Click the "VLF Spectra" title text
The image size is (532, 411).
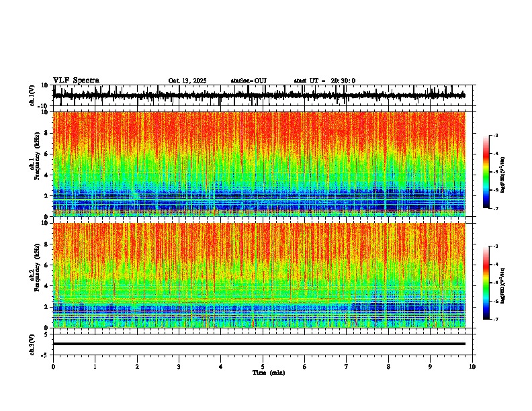[x=76, y=81]
